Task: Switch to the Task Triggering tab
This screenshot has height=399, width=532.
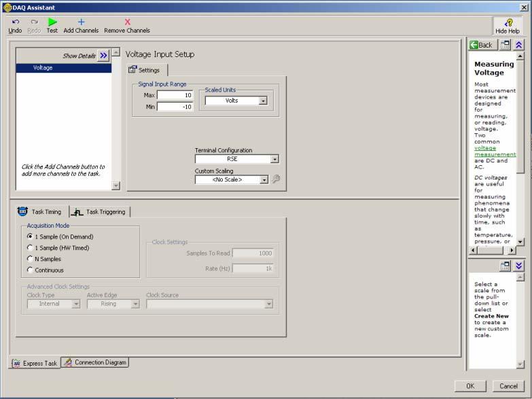Action: pyautogui.click(x=100, y=212)
